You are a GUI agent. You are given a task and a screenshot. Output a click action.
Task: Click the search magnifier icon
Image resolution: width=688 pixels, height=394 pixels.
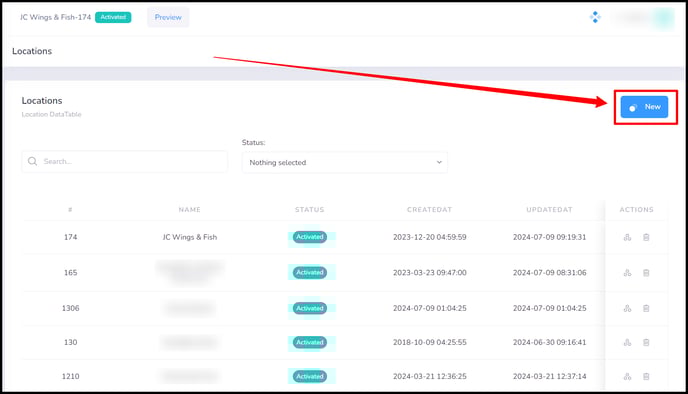pos(32,161)
